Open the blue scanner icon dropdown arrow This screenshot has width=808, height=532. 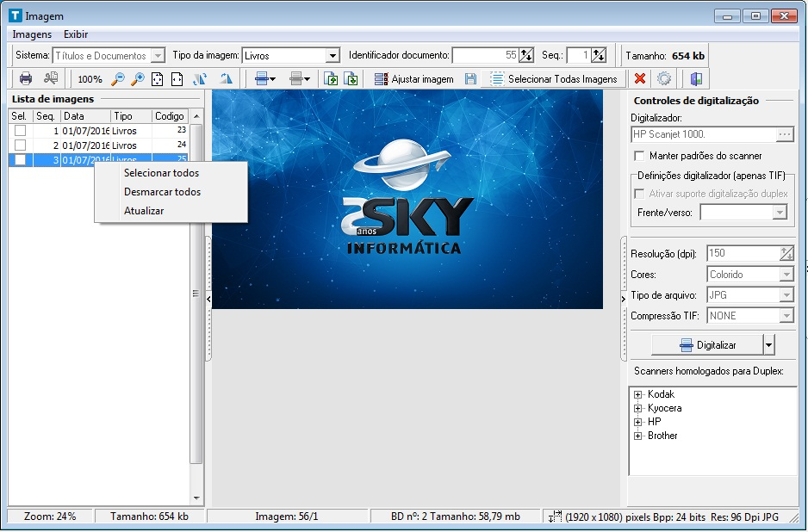pos(272,79)
